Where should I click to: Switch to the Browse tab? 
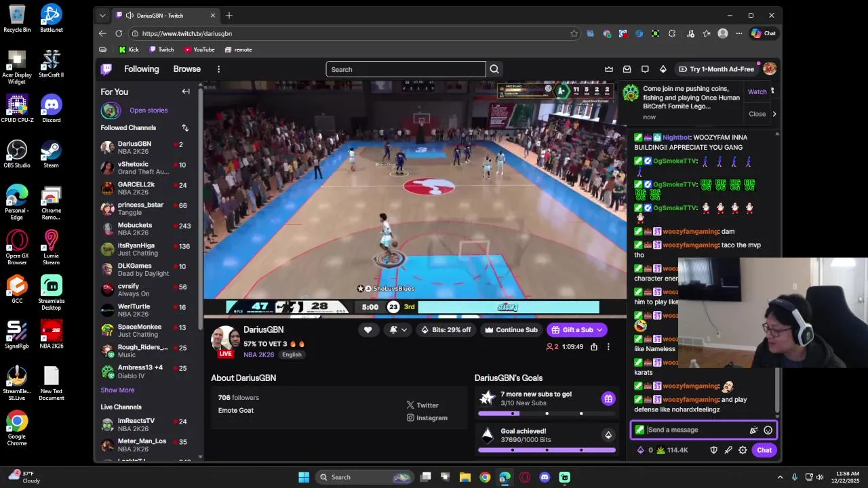(x=186, y=69)
